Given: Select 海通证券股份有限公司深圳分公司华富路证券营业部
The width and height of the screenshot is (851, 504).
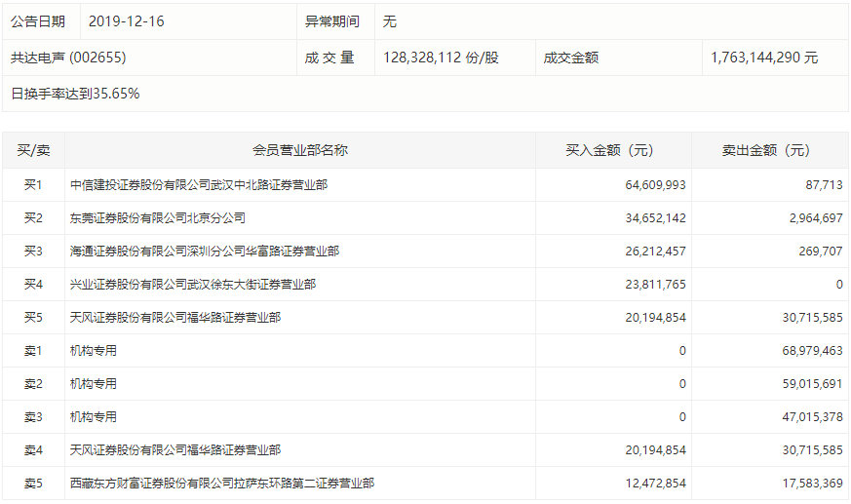Looking at the screenshot, I should (205, 252).
